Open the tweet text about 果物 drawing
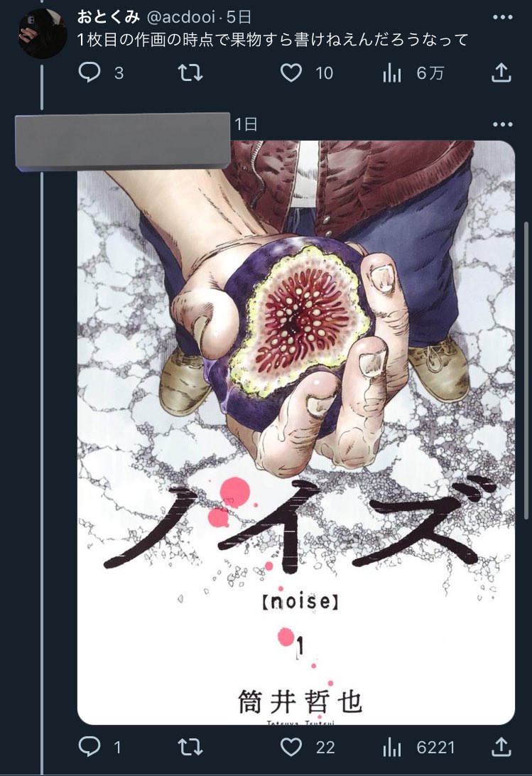532x776 pixels. pos(273,40)
